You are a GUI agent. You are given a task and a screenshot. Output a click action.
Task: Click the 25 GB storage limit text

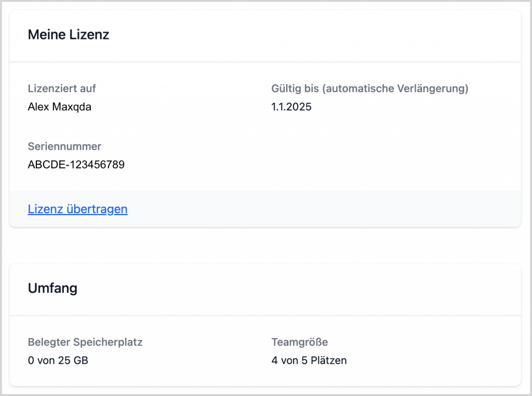[75, 360]
